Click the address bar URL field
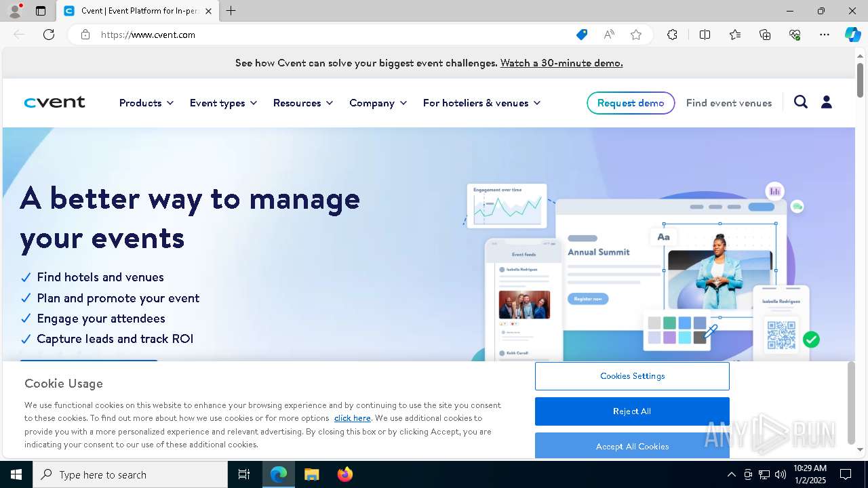This screenshot has height=488, width=868. point(332,35)
